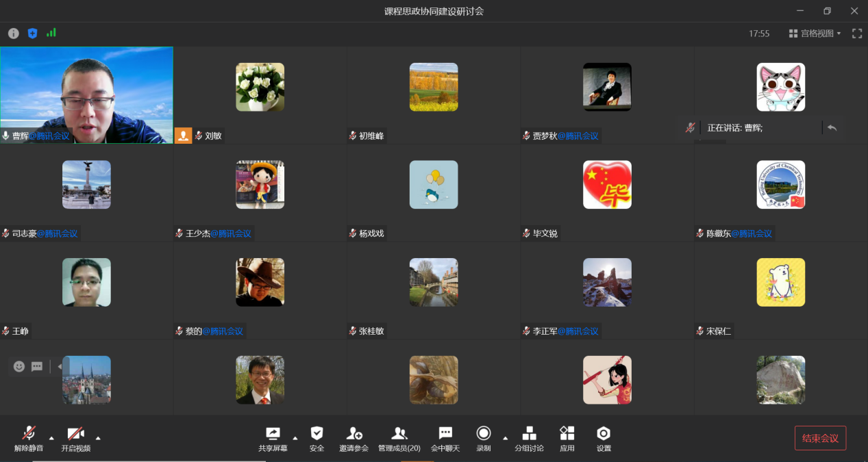The image size is (868, 462).
Task: Select 杨戏戏's balloons avatar
Action: [434, 185]
